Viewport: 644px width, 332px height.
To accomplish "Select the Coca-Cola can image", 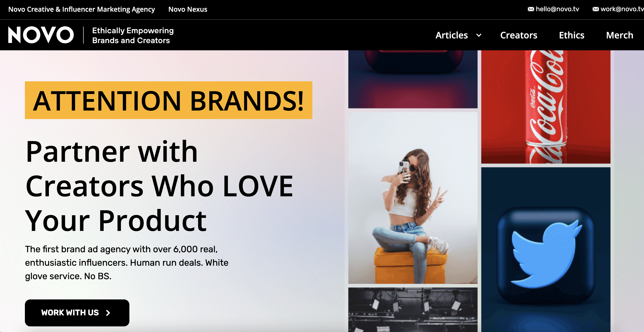I will point(546,107).
